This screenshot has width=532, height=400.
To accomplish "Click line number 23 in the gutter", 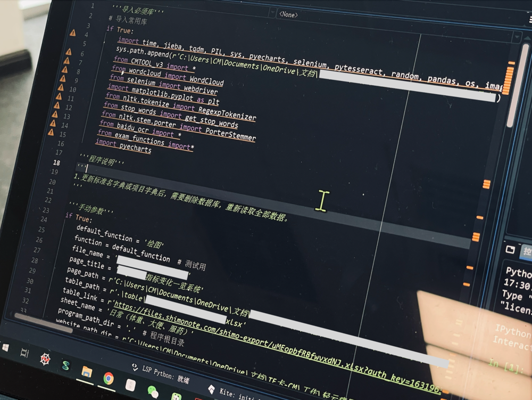I will pos(46,210).
